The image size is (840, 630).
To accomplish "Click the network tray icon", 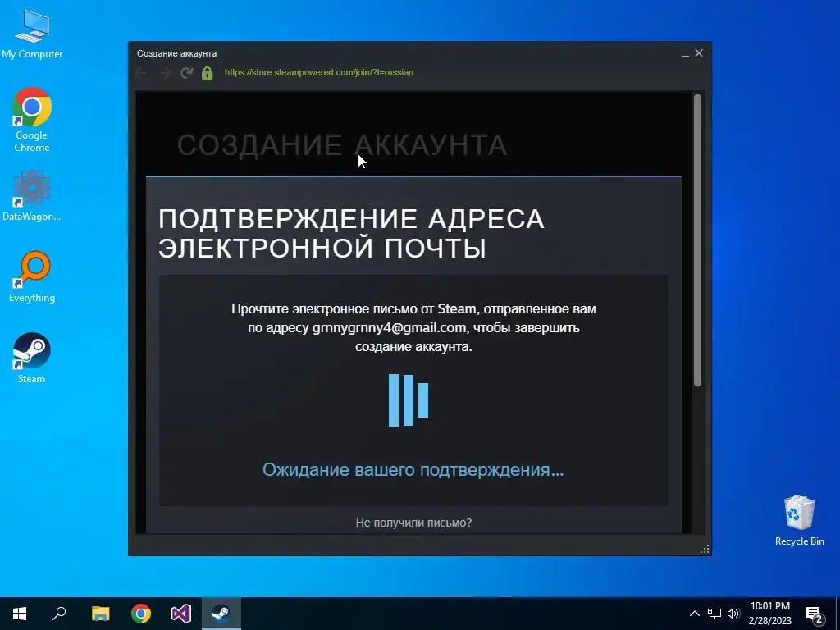I will pos(714,614).
